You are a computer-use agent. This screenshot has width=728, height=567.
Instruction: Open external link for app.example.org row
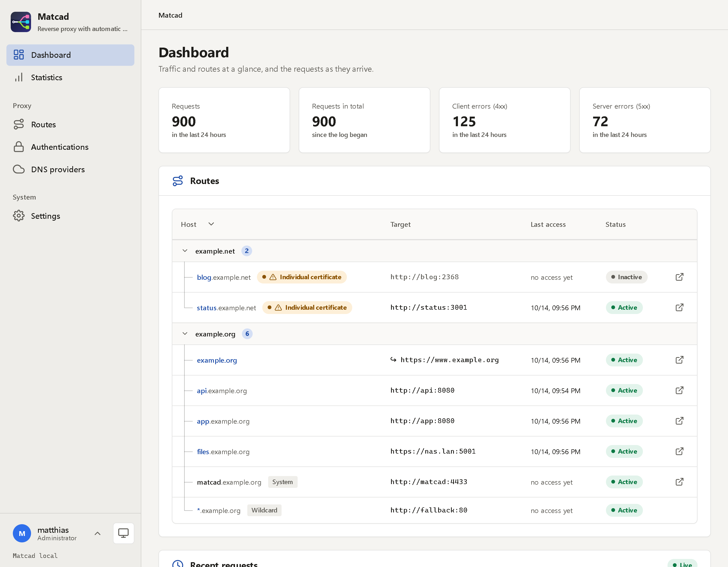tap(679, 421)
